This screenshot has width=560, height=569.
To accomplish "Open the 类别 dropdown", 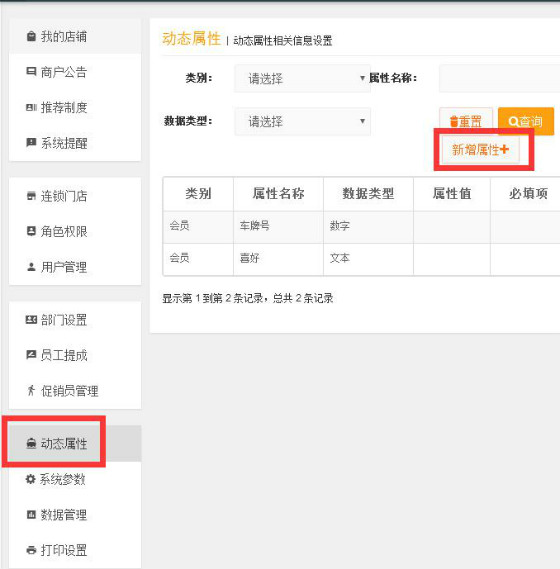I will (302, 78).
